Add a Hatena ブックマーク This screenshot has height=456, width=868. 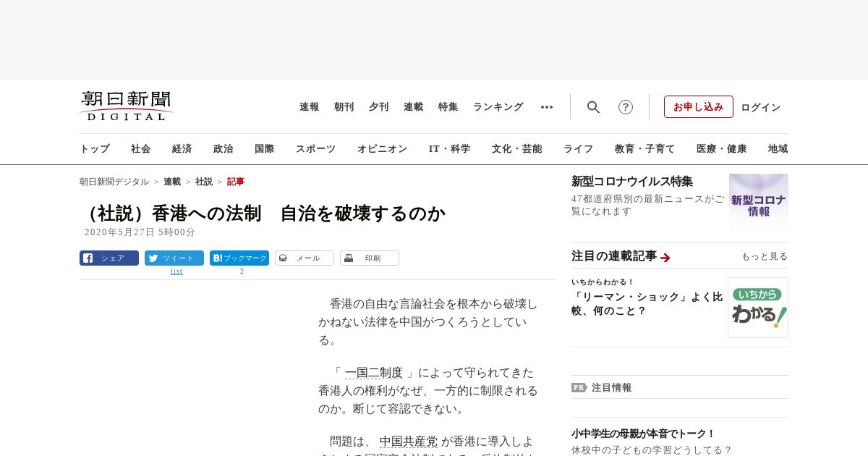click(x=239, y=258)
